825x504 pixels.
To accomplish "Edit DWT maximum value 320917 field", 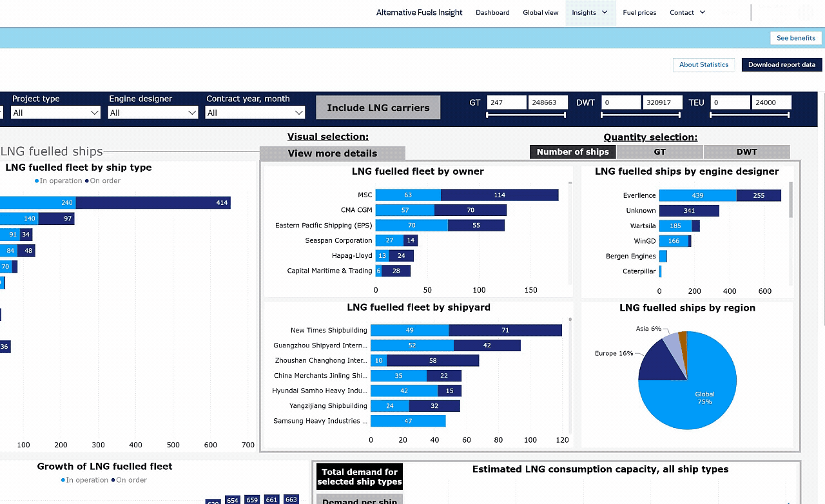I will coord(663,102).
